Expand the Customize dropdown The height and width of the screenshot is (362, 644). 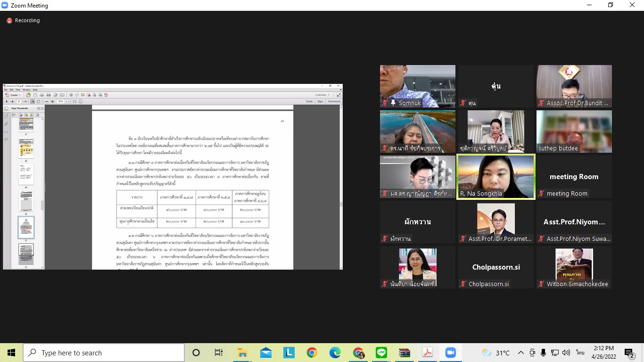(x=322, y=95)
